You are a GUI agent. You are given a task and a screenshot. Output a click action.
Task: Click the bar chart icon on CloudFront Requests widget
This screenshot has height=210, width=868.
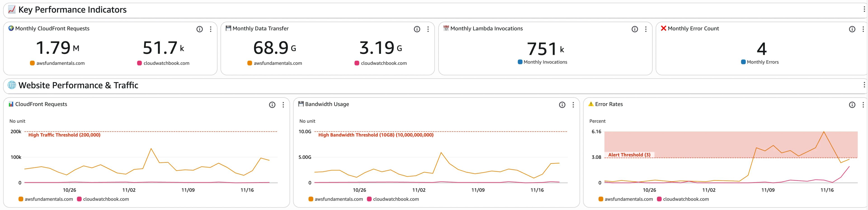click(11, 104)
